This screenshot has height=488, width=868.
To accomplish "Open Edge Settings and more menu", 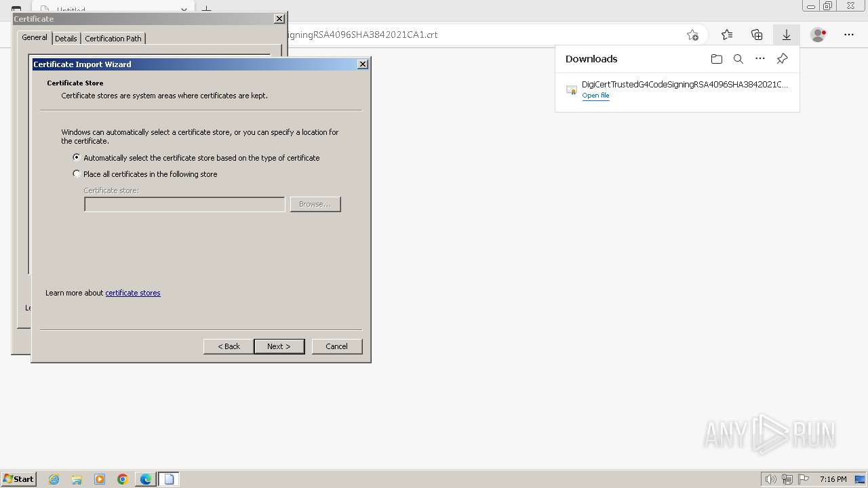I will click(x=849, y=35).
